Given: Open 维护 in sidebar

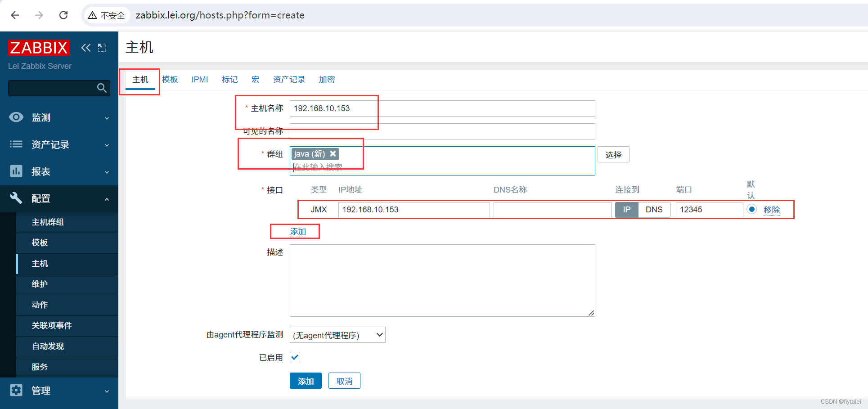Looking at the screenshot, I should (67, 284).
